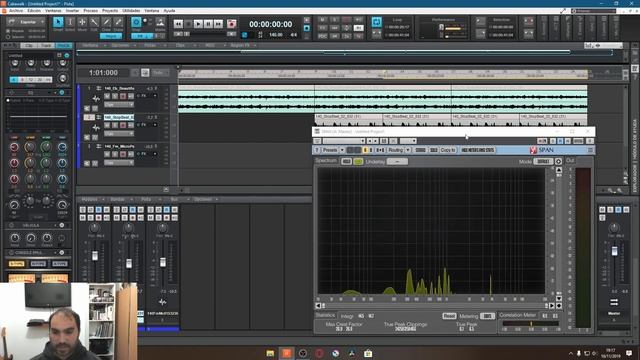Pause playback in transport
640x360 pixels.
point(208,24)
